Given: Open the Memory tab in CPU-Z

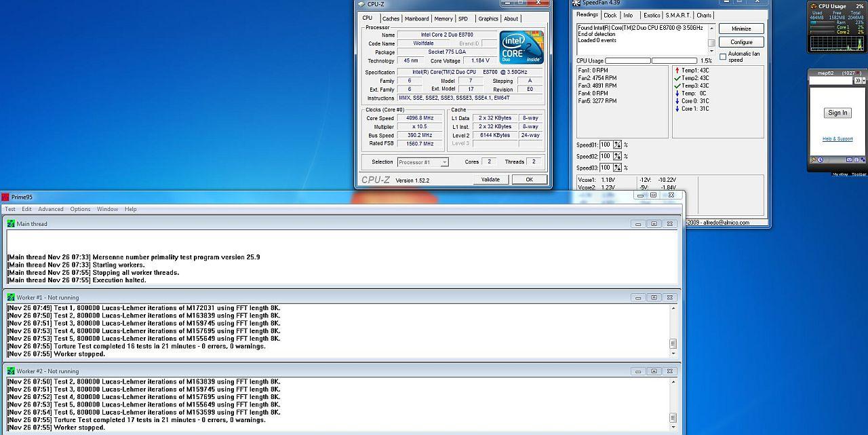Looking at the screenshot, I should pyautogui.click(x=443, y=19).
